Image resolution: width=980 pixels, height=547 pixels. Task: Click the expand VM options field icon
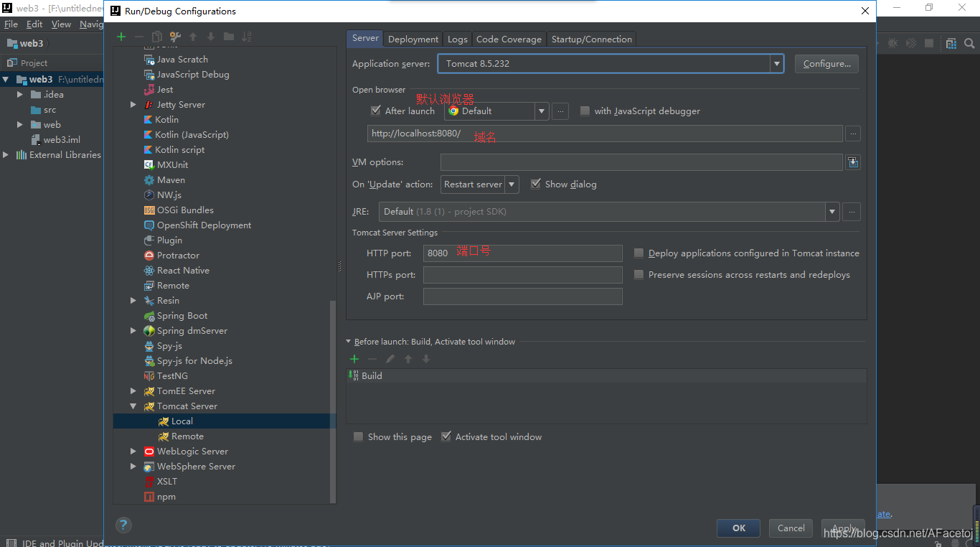pos(852,162)
